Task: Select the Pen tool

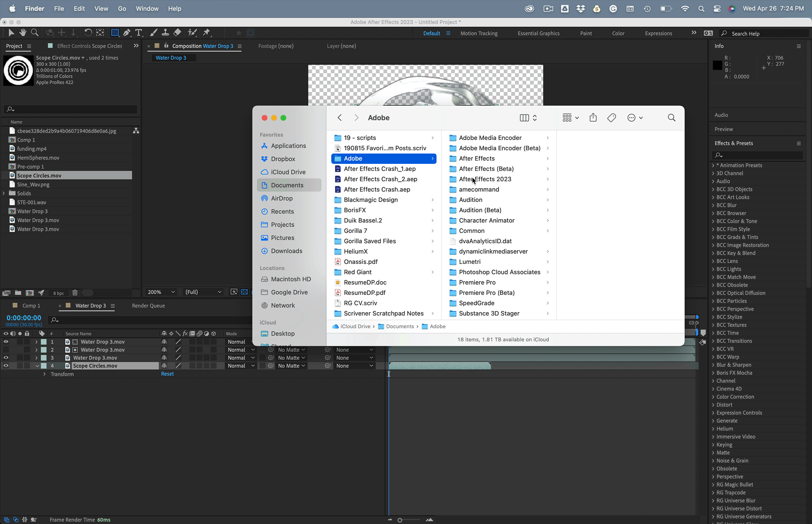Action: tap(127, 32)
